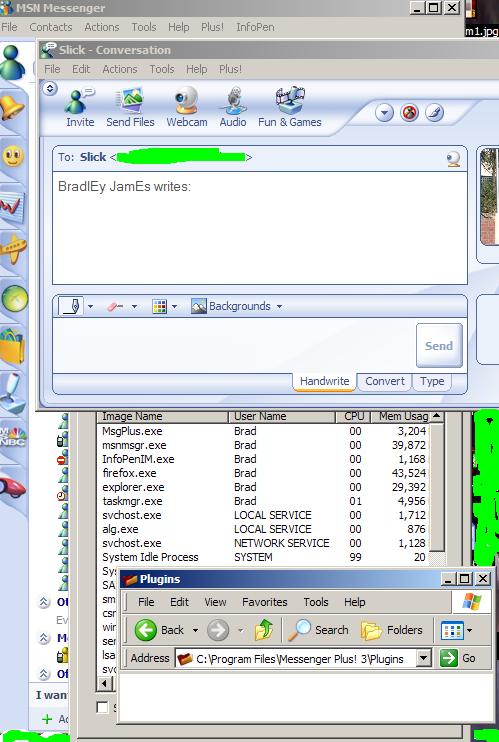Screen dimensions: 499x742
Task: Open Back history dropdown in Plugins window
Action: tap(195, 630)
